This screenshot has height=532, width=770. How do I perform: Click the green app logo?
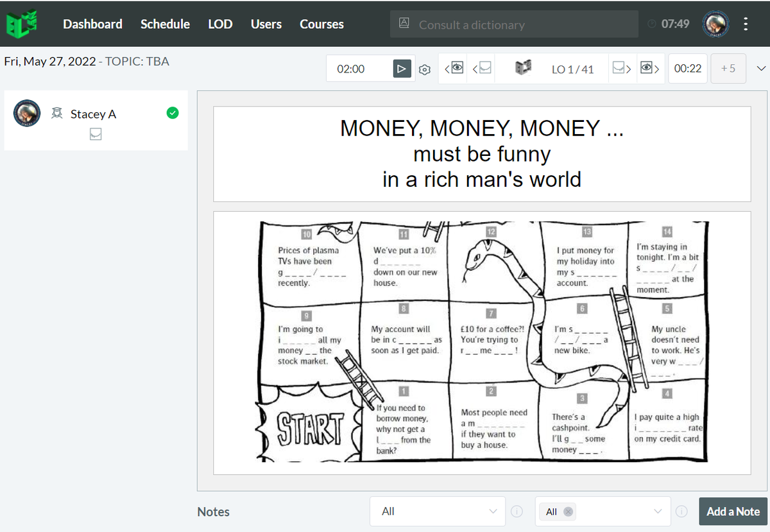click(22, 24)
